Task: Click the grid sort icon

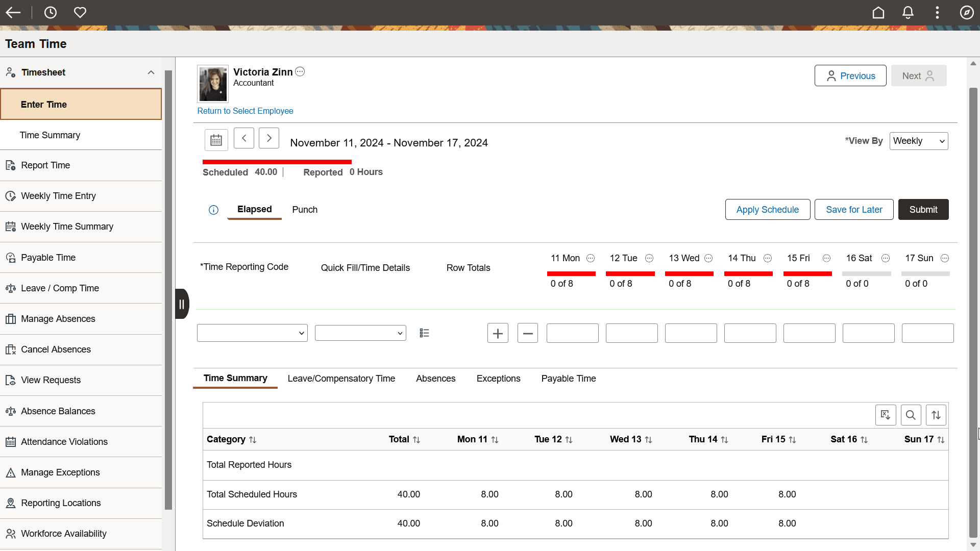Action: point(936,415)
